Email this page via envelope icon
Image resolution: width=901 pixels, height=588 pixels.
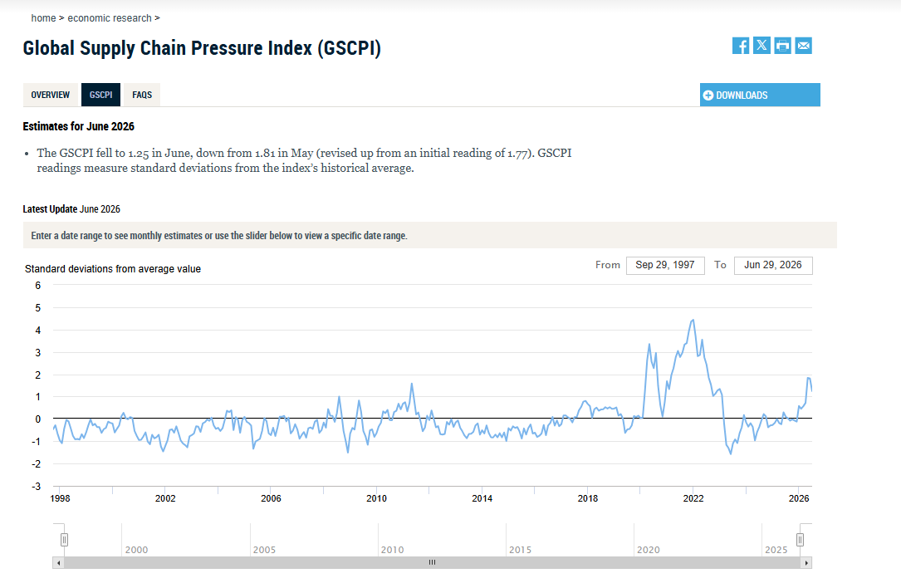803,46
